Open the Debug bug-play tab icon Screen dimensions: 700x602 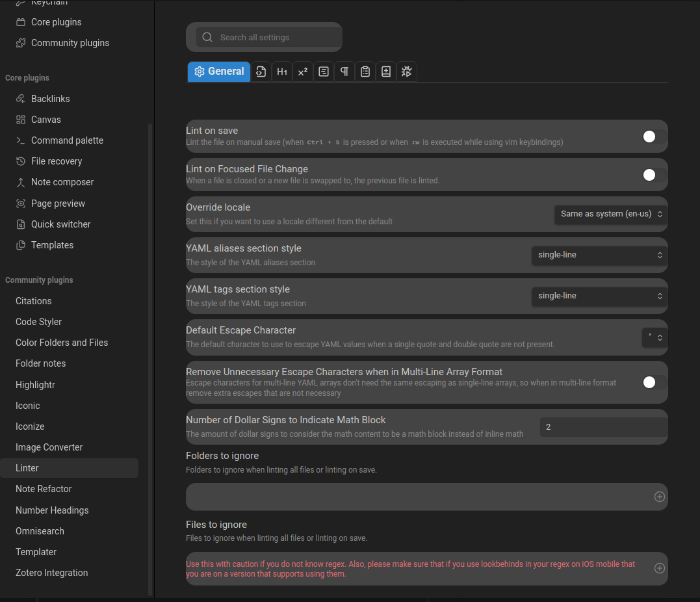407,72
